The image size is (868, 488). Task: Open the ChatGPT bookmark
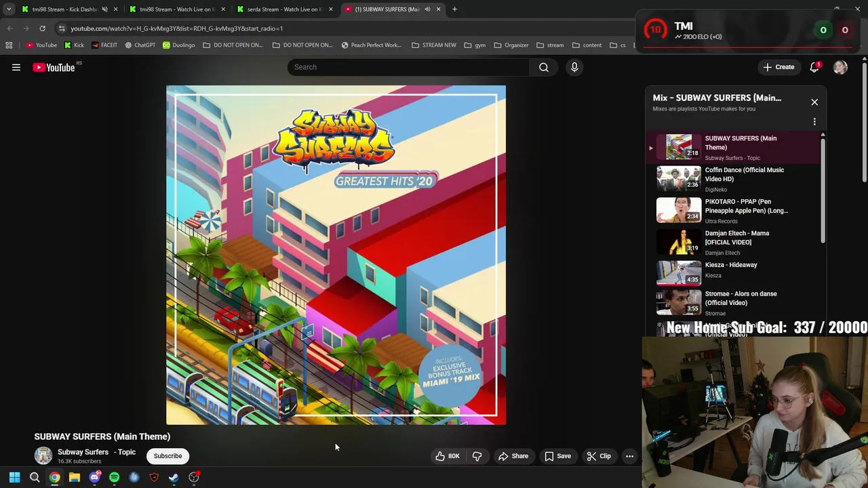140,45
